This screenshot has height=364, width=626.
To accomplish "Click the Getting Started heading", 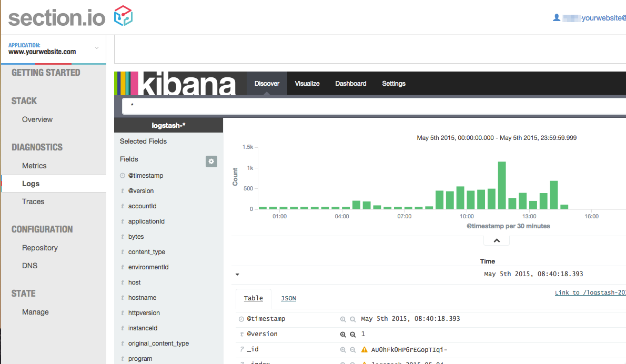I will 46,73.
